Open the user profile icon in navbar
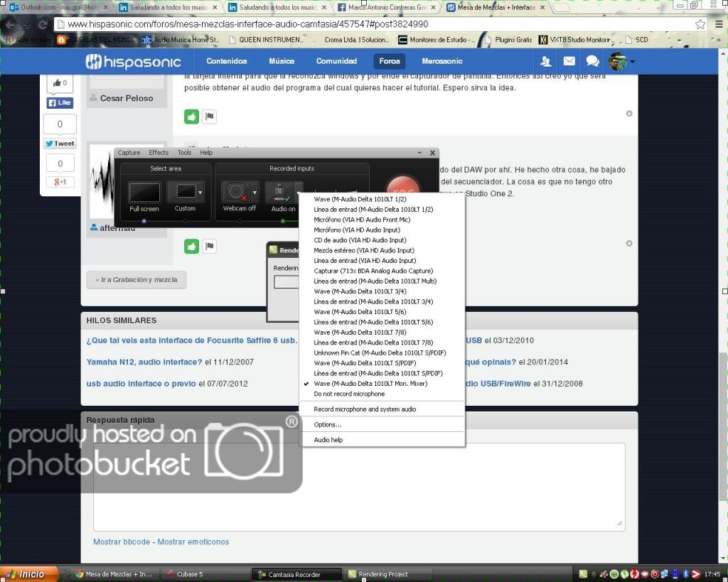Screen dimensions: 728x582 click(x=545, y=61)
